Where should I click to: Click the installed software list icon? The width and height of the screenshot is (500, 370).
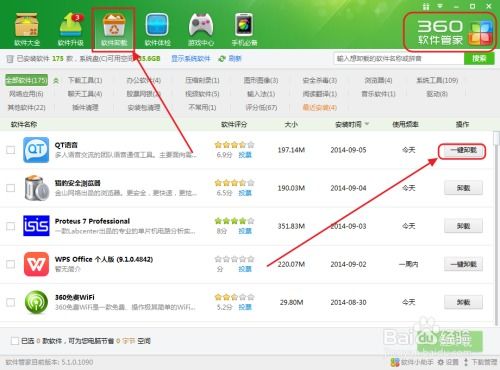(10, 59)
